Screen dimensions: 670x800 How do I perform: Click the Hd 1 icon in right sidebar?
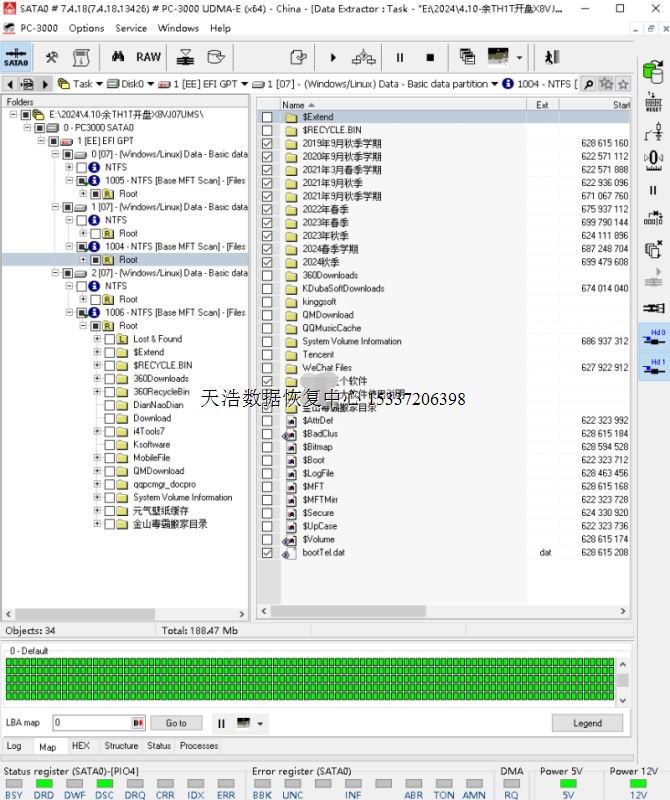(654, 368)
